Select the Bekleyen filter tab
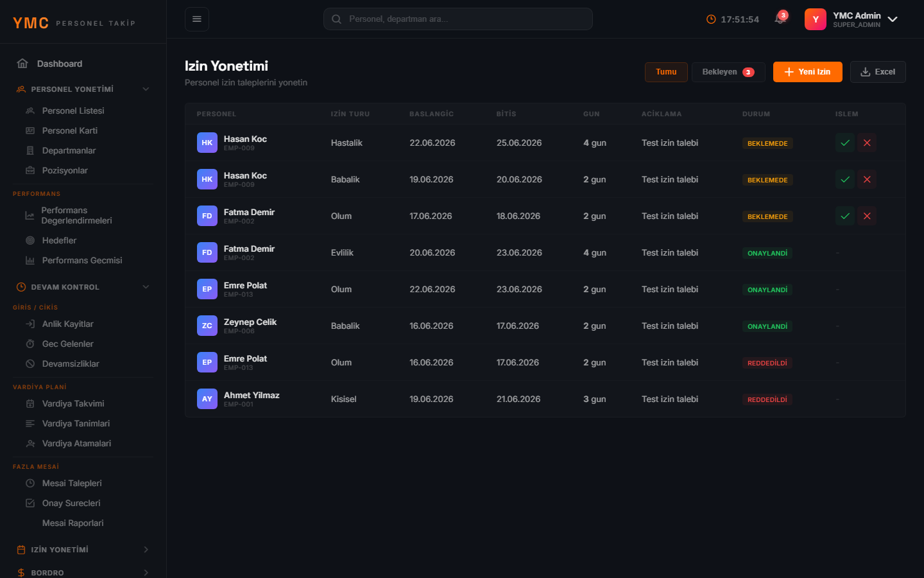Viewport: 924px width, 578px height. click(x=728, y=72)
